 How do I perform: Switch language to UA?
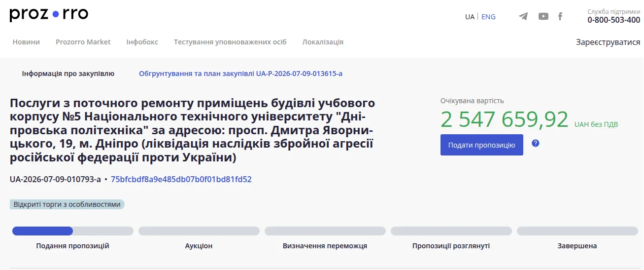470,17
